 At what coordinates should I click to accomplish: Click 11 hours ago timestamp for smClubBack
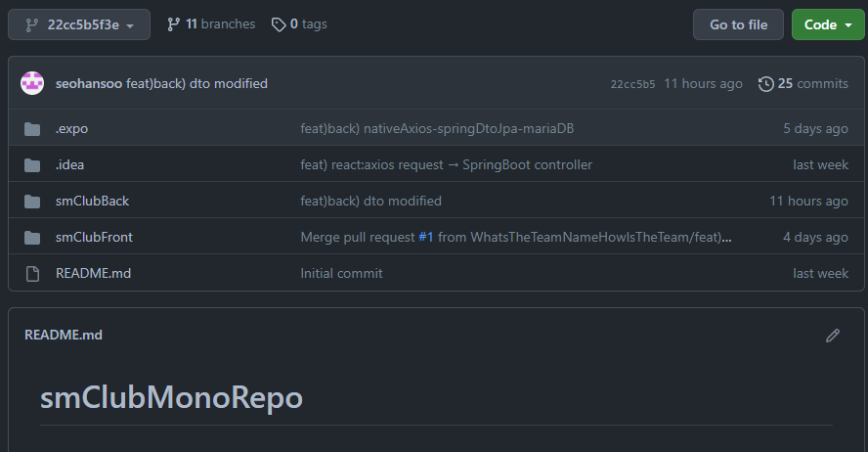[808, 201]
